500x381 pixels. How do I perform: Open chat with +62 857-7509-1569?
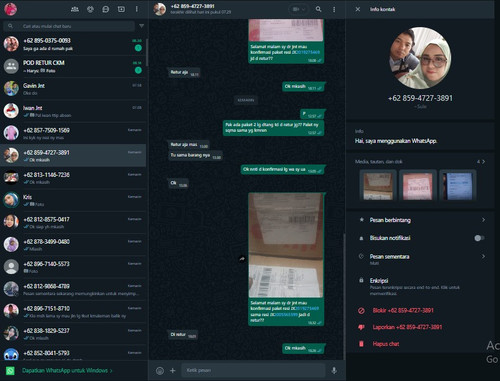73,133
